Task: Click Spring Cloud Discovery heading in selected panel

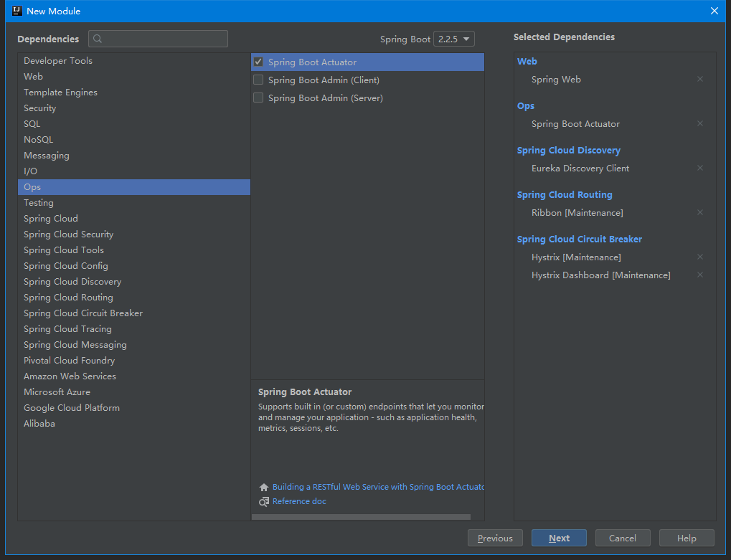Action: [x=569, y=151]
